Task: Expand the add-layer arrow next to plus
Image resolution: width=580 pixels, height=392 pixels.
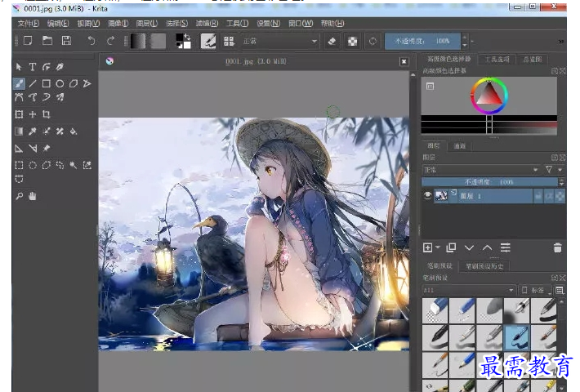Action: pyautogui.click(x=438, y=247)
